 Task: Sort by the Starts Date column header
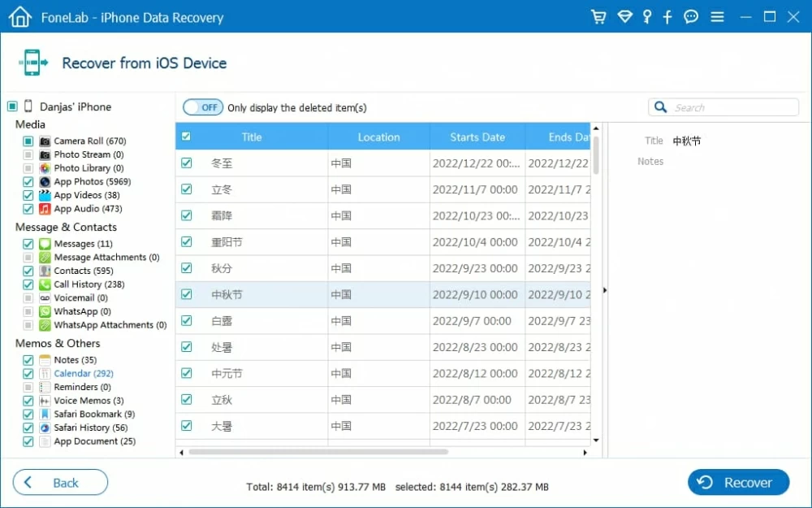477,137
